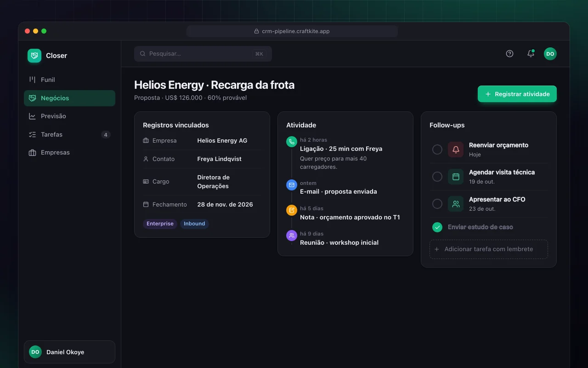Uncheck the completed Enviar estudo de caso task
This screenshot has height=368, width=588.
tap(437, 227)
